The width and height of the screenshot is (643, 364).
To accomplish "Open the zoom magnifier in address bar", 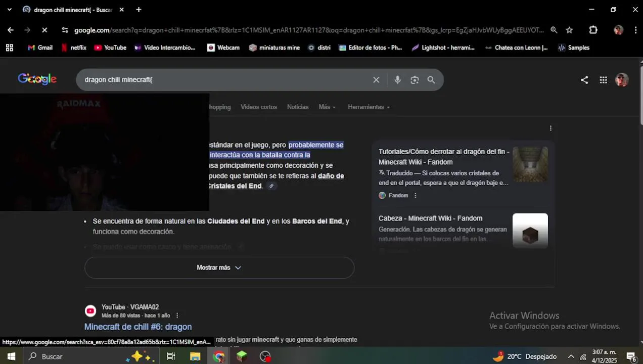I will click(554, 30).
